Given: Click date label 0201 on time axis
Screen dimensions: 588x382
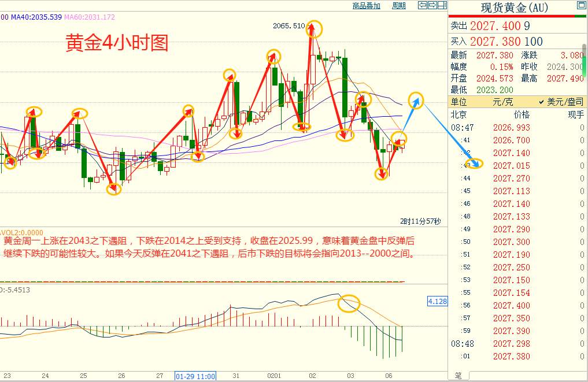Looking at the screenshot, I should [274, 376].
